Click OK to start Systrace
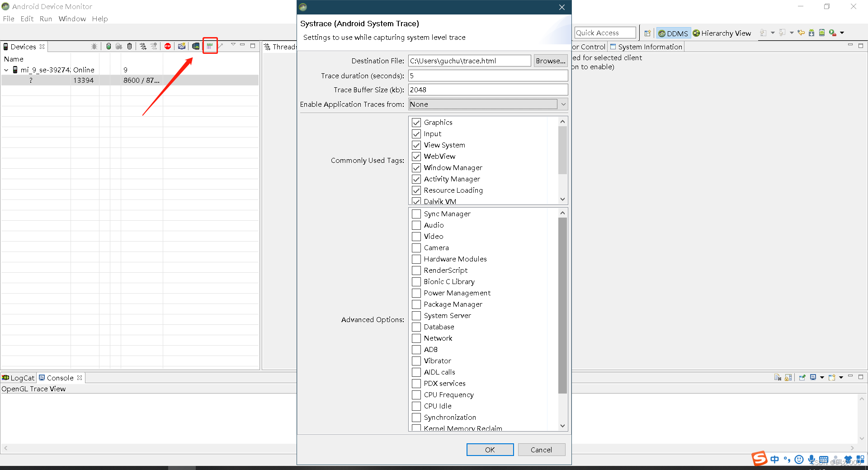The width and height of the screenshot is (868, 470). pyautogui.click(x=490, y=450)
